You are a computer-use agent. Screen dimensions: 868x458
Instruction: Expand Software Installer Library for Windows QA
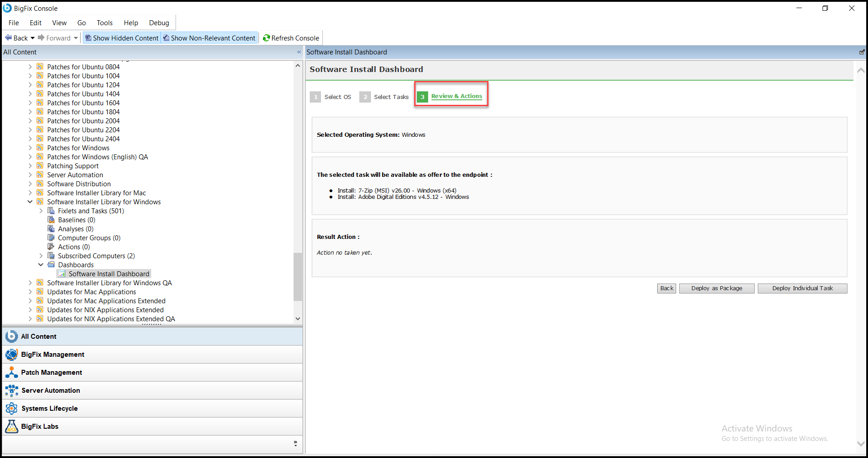pyautogui.click(x=30, y=283)
